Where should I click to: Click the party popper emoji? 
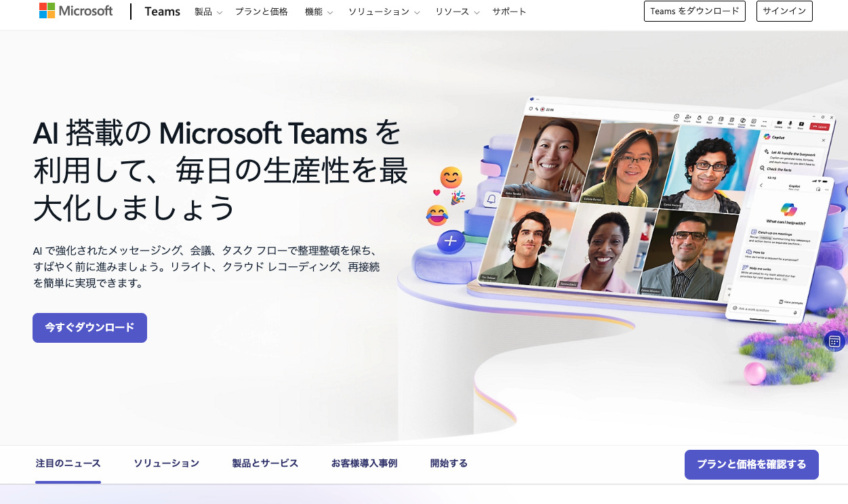tap(458, 198)
